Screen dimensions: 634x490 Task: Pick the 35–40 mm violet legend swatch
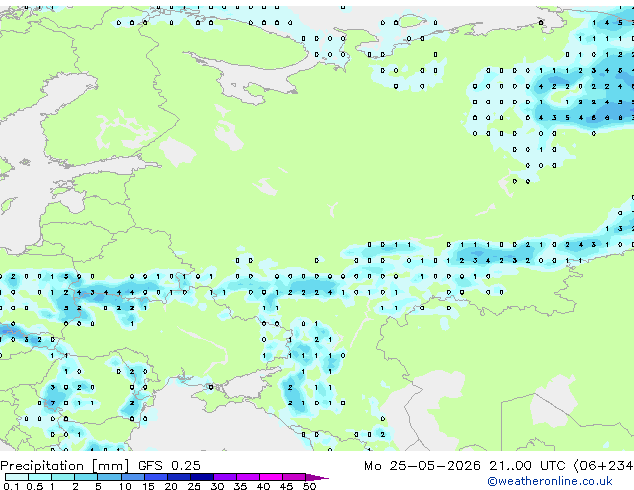pyautogui.click(x=247, y=477)
